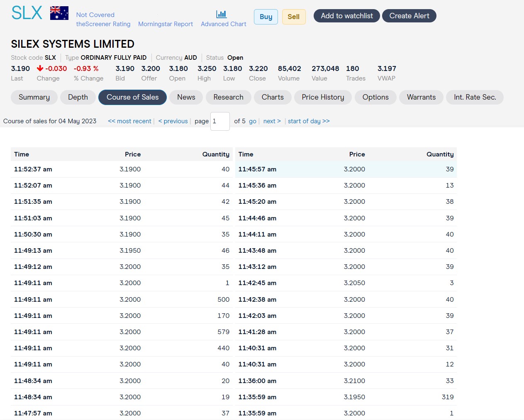
Task: Select the Course of Sales tab
Action: point(133,97)
